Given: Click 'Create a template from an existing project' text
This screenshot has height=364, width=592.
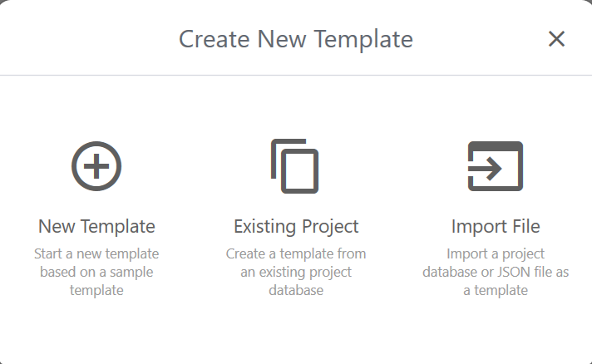Looking at the screenshot, I should pos(296,263).
